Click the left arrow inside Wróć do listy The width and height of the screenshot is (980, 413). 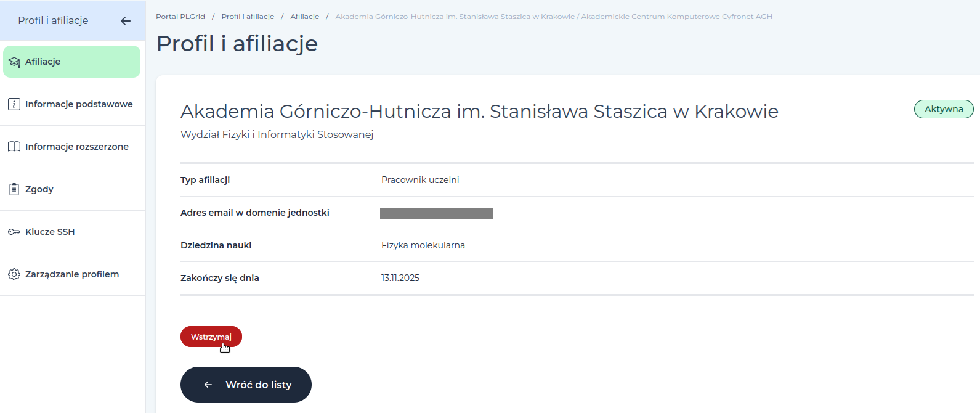pyautogui.click(x=208, y=385)
